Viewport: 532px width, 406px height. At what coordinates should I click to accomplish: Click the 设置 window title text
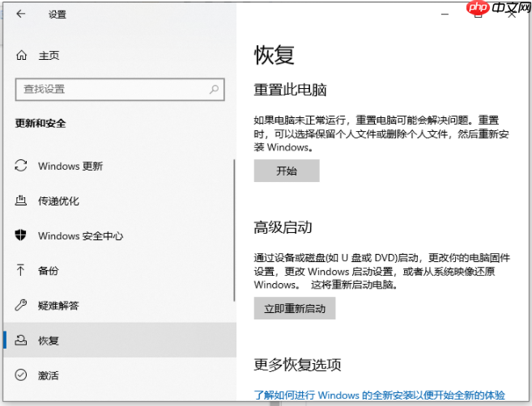point(57,15)
